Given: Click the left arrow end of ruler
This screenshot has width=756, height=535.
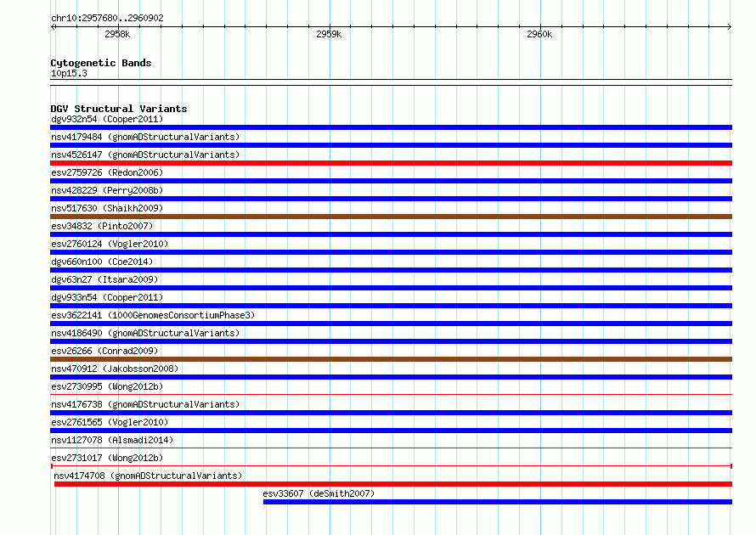Looking at the screenshot, I should [x=53, y=26].
